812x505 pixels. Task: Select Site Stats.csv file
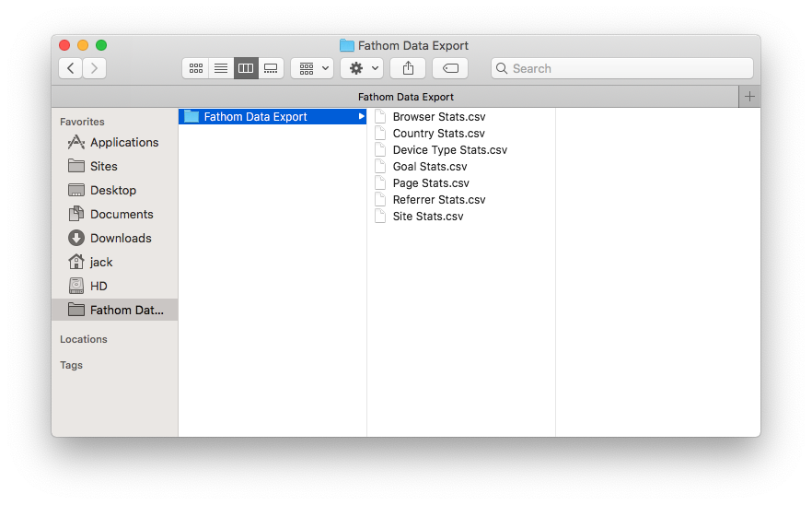(x=461, y=217)
